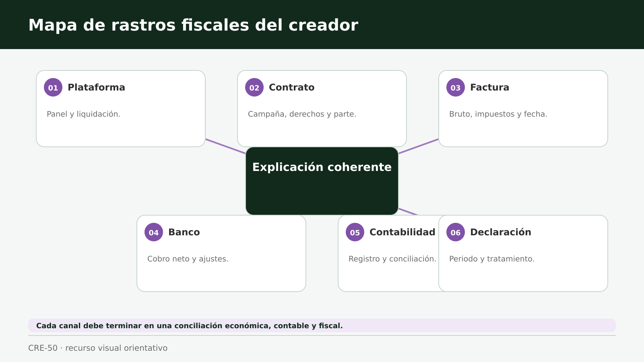Screen dimensions: 644x362
Task: Click the 03 badge next to Factura
Action: click(x=456, y=87)
